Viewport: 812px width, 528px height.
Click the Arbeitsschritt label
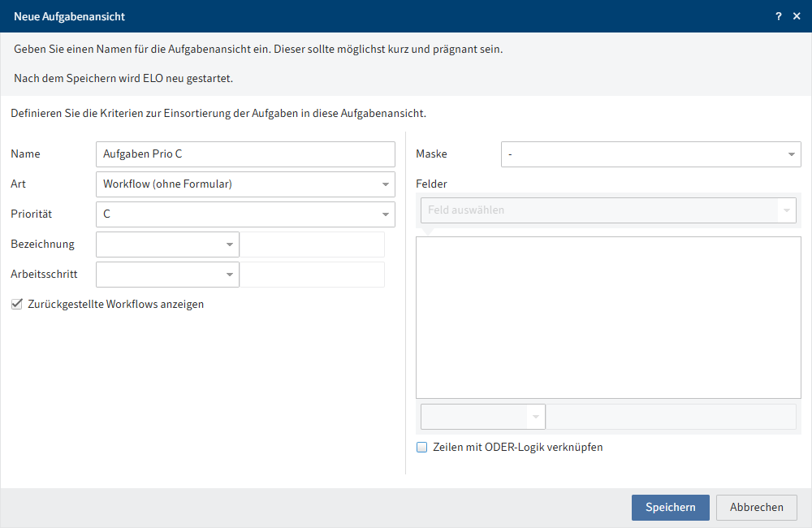tap(44, 274)
